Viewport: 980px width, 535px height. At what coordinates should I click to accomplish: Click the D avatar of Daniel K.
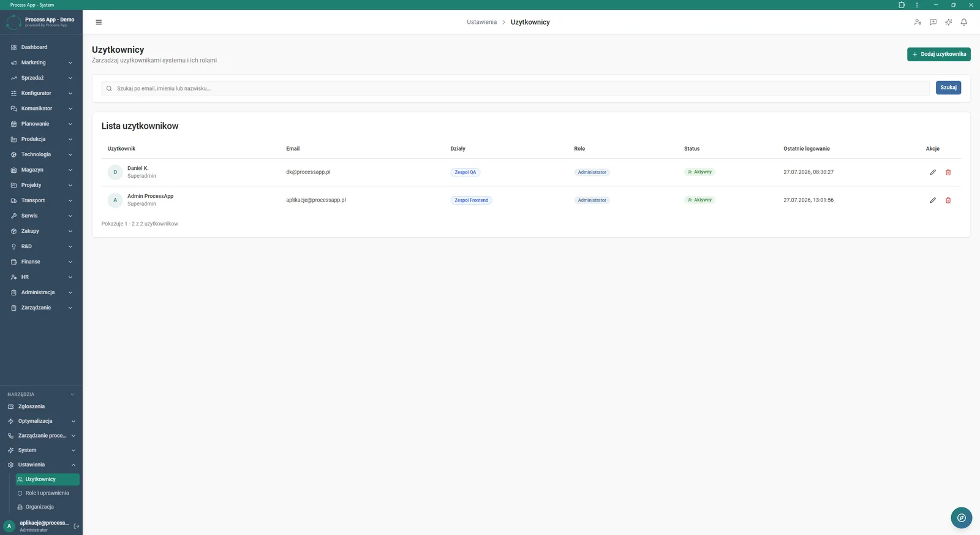pyautogui.click(x=115, y=172)
